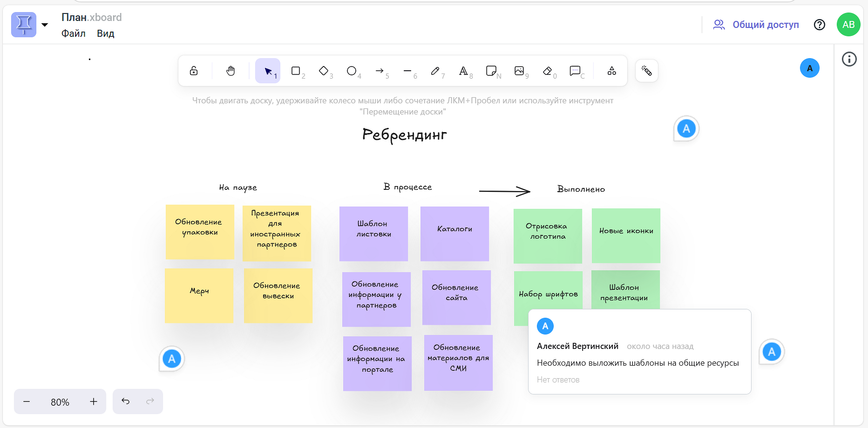Click the pin app logo
The height and width of the screenshot is (428, 868).
click(24, 25)
